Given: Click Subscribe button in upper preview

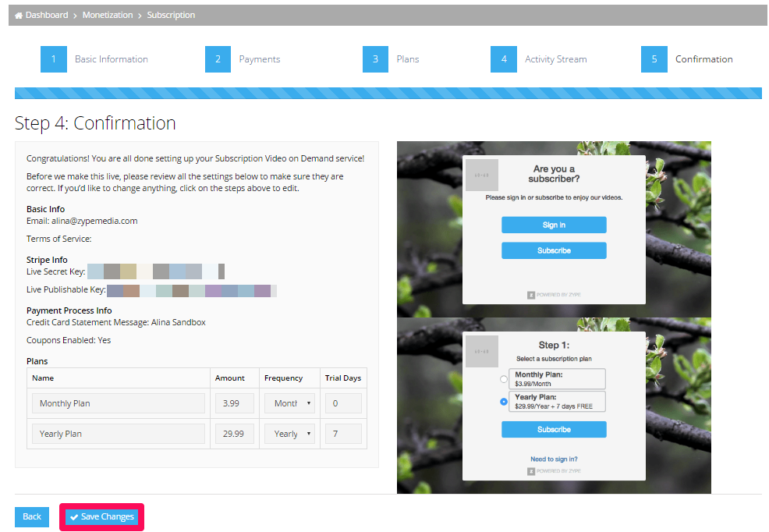Looking at the screenshot, I should pyautogui.click(x=554, y=250).
